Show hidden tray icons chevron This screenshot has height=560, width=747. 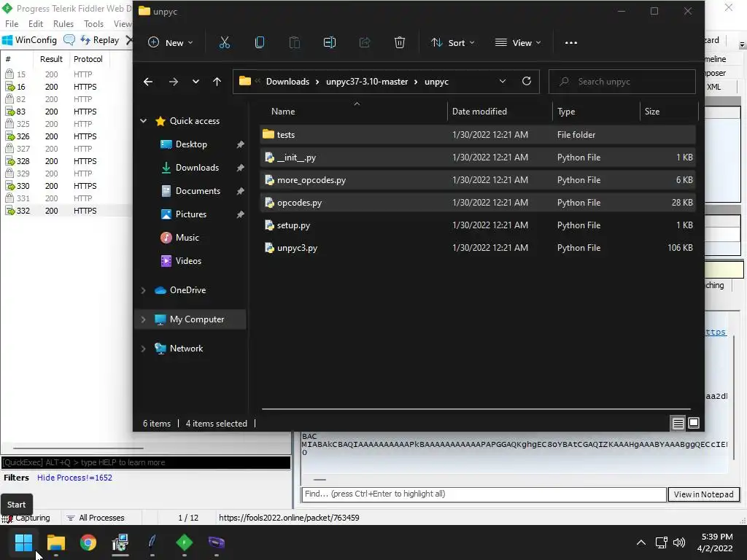[641, 542]
